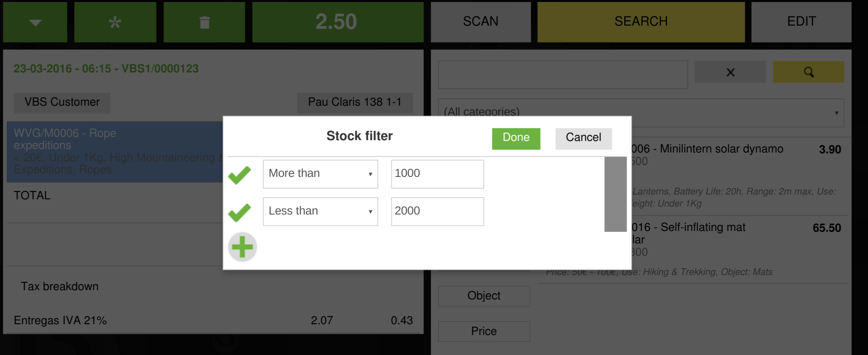Click the magnifier search icon button

(808, 72)
